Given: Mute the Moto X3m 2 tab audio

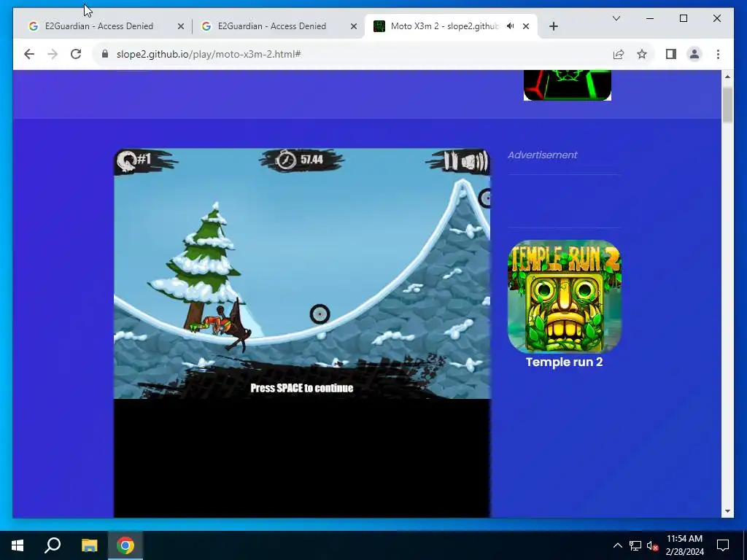Looking at the screenshot, I should coord(510,26).
